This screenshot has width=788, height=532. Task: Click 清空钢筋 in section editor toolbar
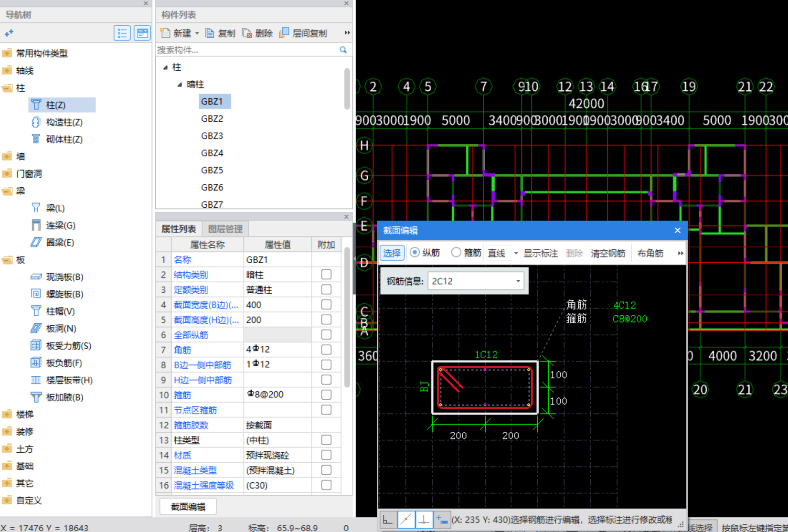coord(608,253)
